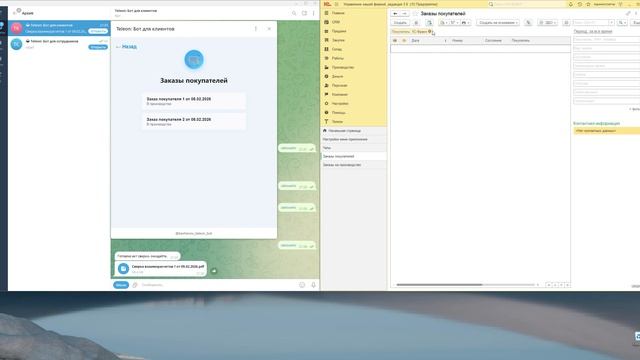Open the Сверка взаиморасчетов PDF file icon
Screen dimensions: 640x360
click(x=123, y=269)
